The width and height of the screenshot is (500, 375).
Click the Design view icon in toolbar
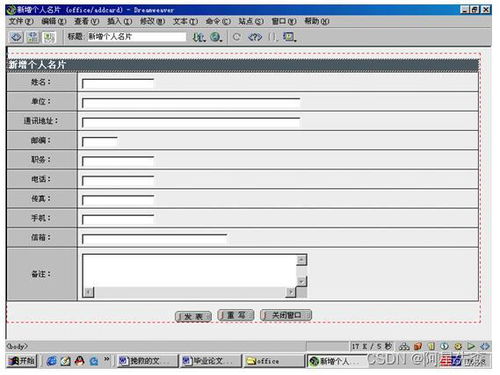[x=49, y=37]
